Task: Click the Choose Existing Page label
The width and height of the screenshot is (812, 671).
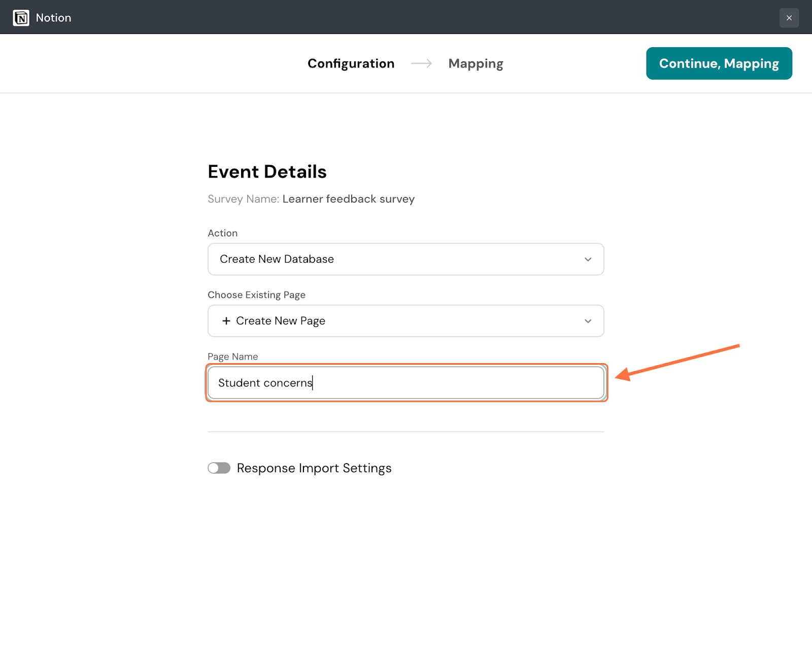Action: (x=256, y=295)
